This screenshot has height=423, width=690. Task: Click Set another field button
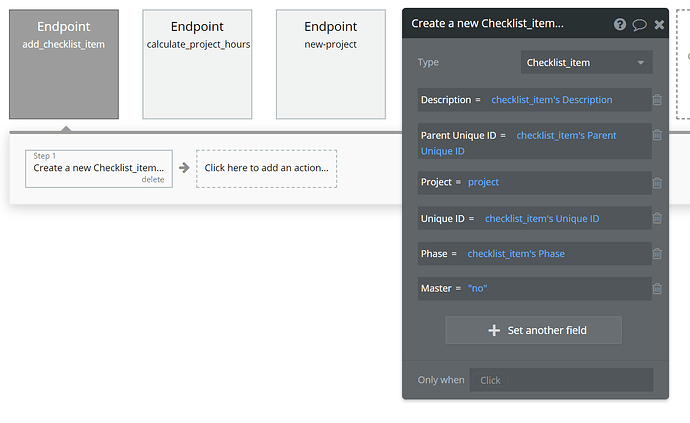point(534,330)
